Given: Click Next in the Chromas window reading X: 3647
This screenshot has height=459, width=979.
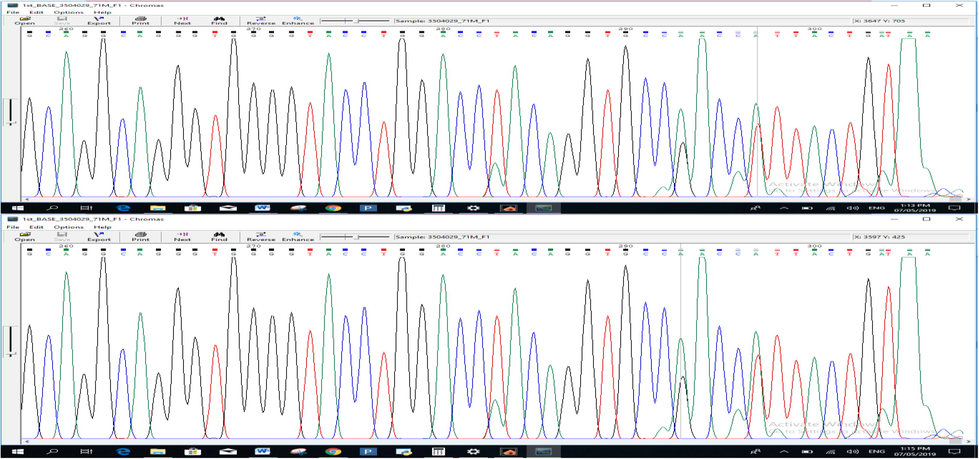Looking at the screenshot, I should coord(182,21).
